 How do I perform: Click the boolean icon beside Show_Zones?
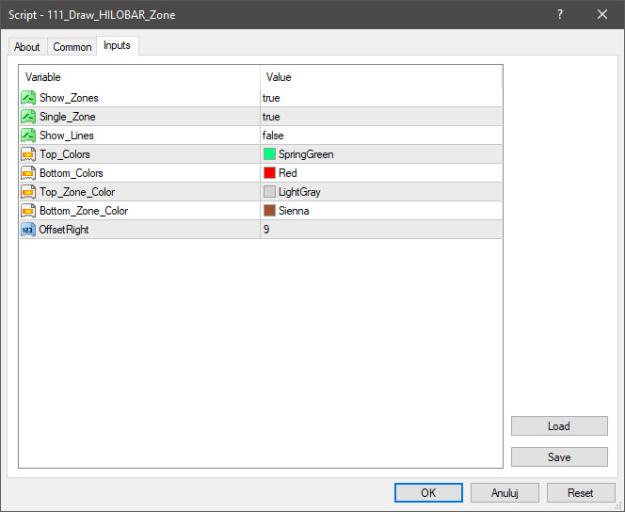pos(28,98)
